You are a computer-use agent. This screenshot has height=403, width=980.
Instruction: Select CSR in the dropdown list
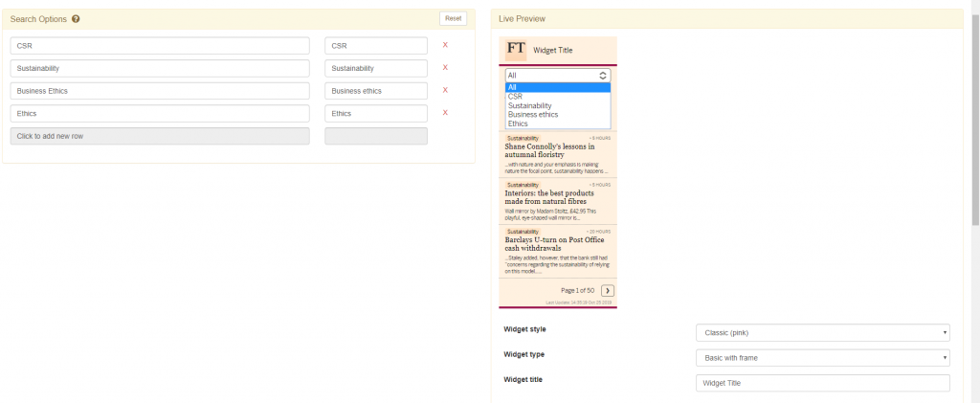coord(516,97)
